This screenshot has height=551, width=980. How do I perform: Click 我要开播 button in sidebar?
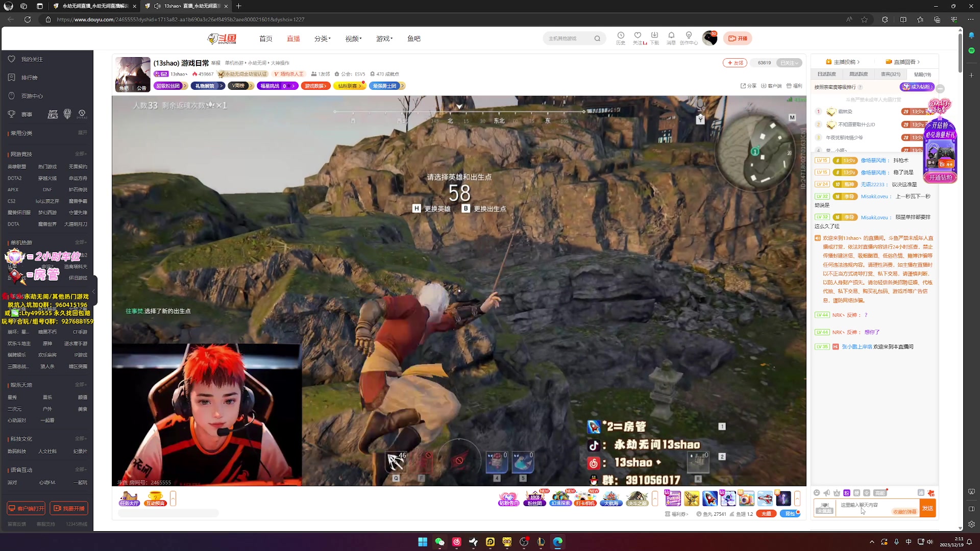tap(69, 508)
